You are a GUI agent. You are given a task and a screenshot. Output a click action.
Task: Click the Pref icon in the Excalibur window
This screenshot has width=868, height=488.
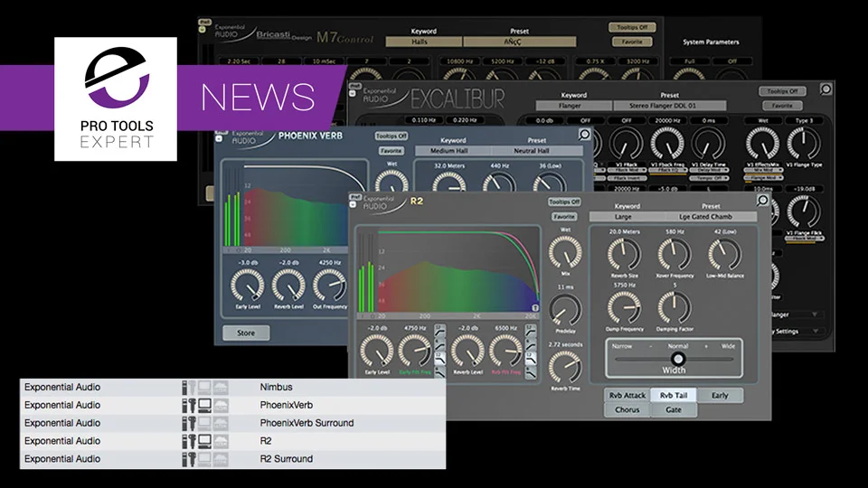pyautogui.click(x=354, y=87)
